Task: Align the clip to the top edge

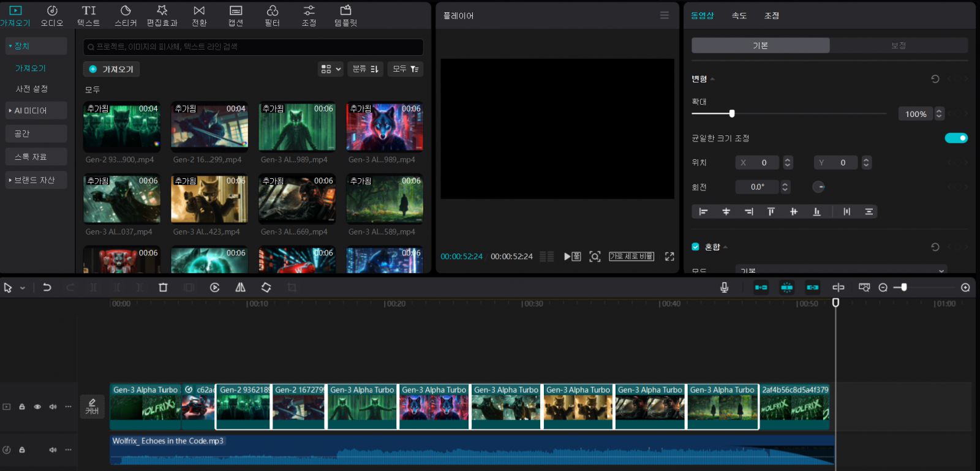Action: 771,211
